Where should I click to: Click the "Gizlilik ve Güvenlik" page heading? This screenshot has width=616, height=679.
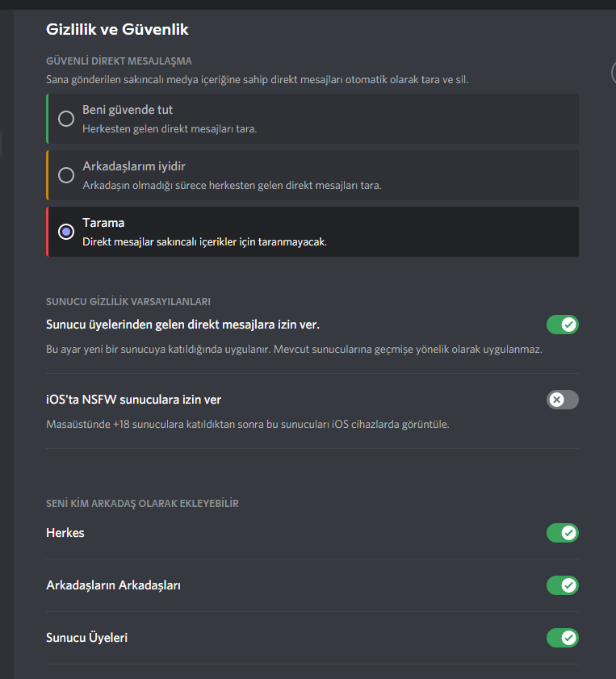118,30
